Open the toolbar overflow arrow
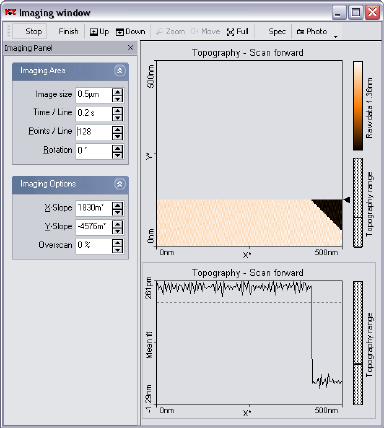 pos(336,36)
